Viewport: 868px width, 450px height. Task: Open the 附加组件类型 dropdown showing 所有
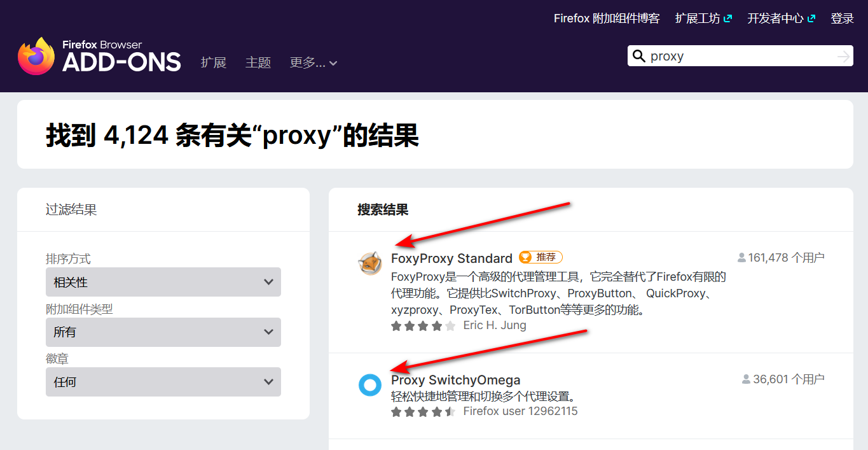pos(163,332)
